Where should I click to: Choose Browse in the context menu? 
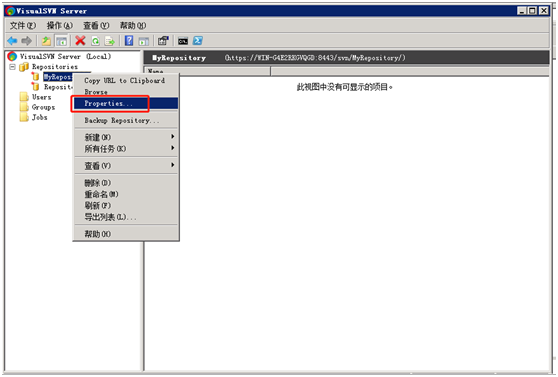click(126, 92)
